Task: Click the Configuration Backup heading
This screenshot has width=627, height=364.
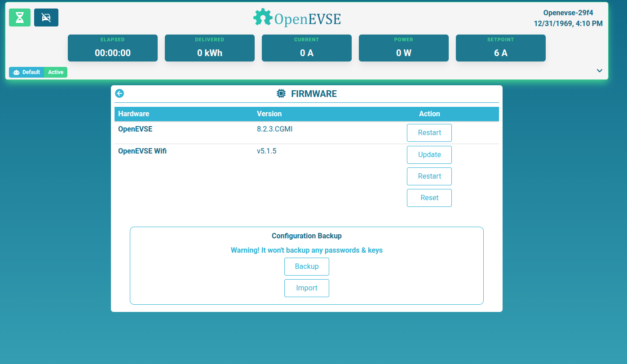Action: click(x=307, y=236)
